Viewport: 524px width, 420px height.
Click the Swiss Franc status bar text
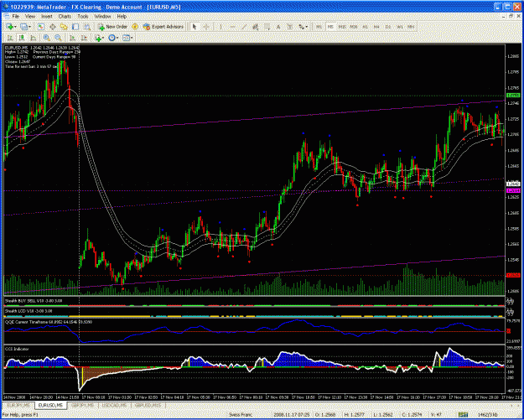click(x=239, y=415)
